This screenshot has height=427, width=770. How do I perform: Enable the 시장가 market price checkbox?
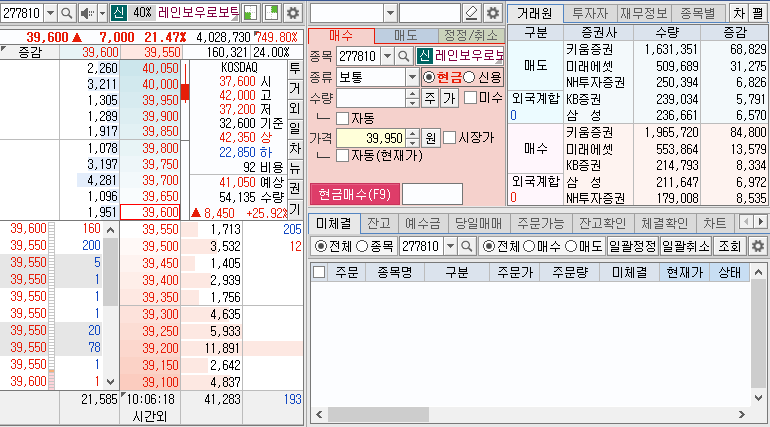click(x=449, y=138)
